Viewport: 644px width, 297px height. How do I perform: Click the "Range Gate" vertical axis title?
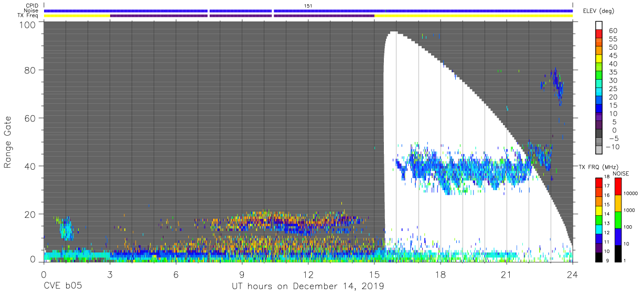[x=8, y=142]
